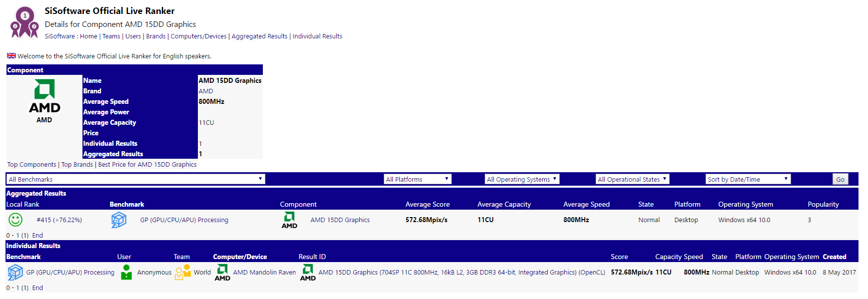Viewport: 868px width, 299px height.
Task: Click the Result ID column header
Action: (x=312, y=257)
